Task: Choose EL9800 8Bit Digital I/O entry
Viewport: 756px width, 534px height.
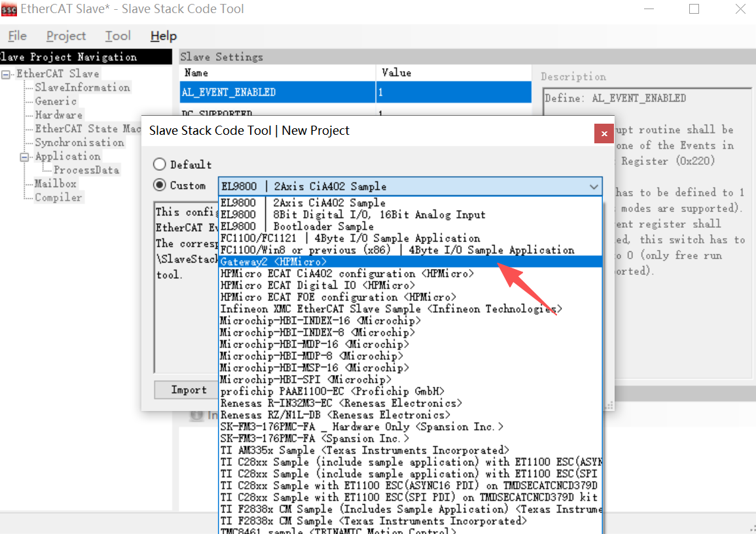Action: 410,215
